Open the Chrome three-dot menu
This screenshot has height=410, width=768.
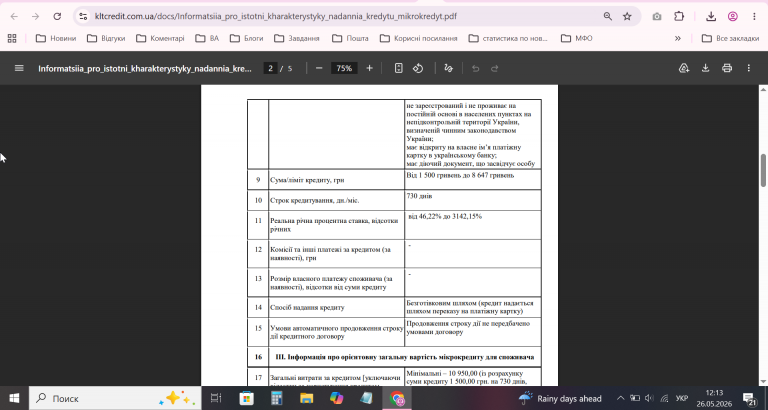[754, 16]
